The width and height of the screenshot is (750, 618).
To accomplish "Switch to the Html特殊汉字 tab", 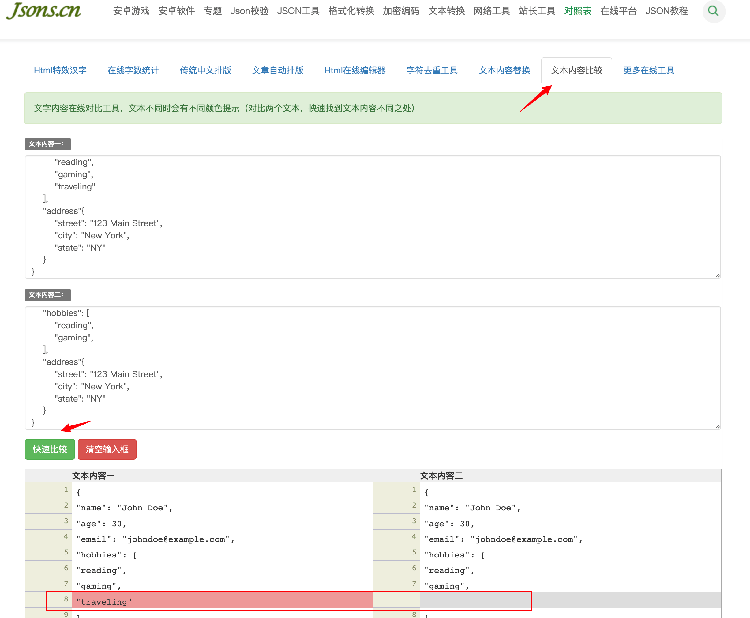I will 60,70.
